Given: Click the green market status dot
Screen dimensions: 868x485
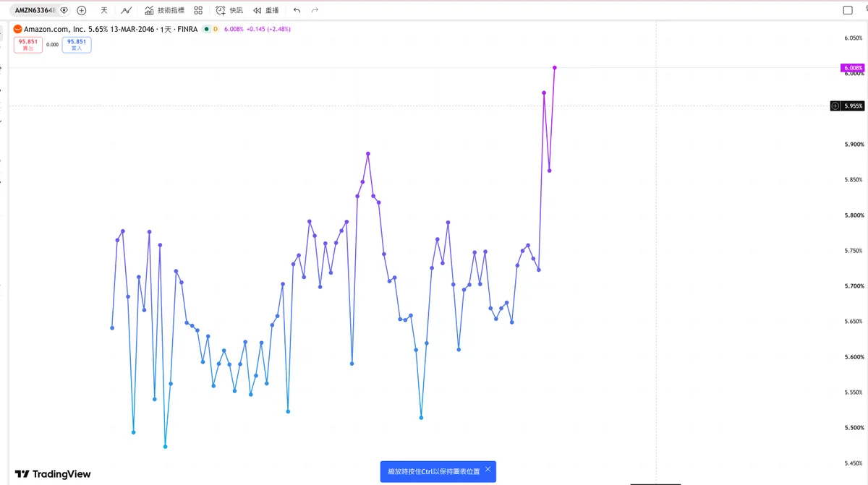Looking at the screenshot, I should pos(206,29).
